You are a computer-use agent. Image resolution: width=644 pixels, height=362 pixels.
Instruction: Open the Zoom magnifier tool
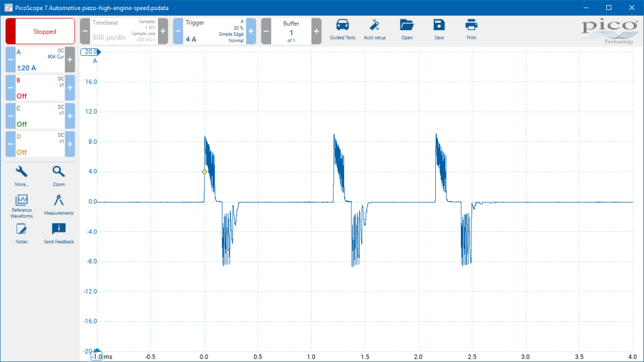point(58,176)
